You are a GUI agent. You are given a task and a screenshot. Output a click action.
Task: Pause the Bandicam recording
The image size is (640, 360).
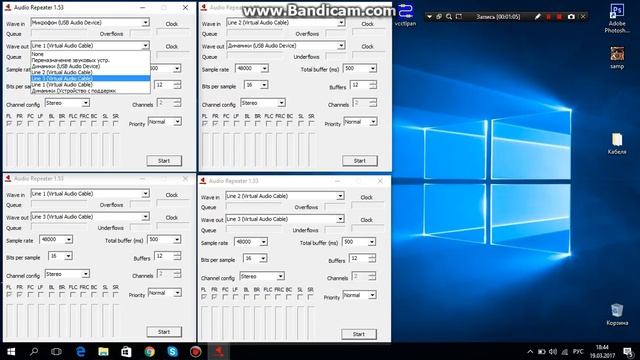click(549, 17)
